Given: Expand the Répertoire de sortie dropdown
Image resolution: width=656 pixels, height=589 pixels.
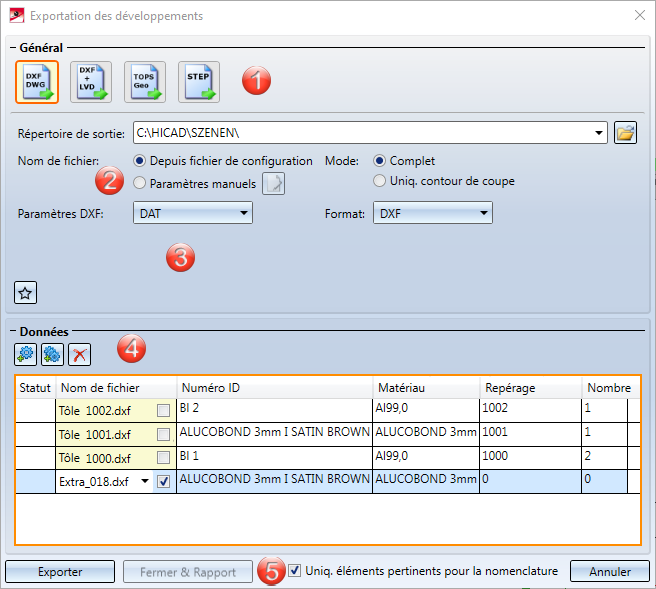Looking at the screenshot, I should click(599, 132).
